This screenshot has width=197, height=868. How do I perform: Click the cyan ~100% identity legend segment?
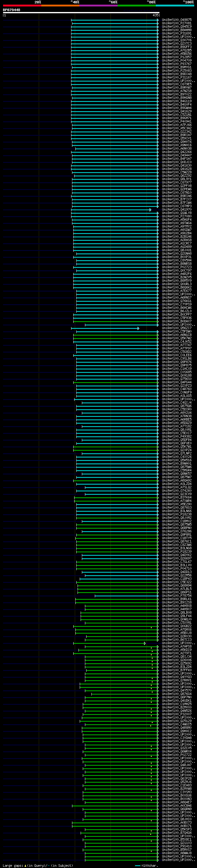[175, 6]
